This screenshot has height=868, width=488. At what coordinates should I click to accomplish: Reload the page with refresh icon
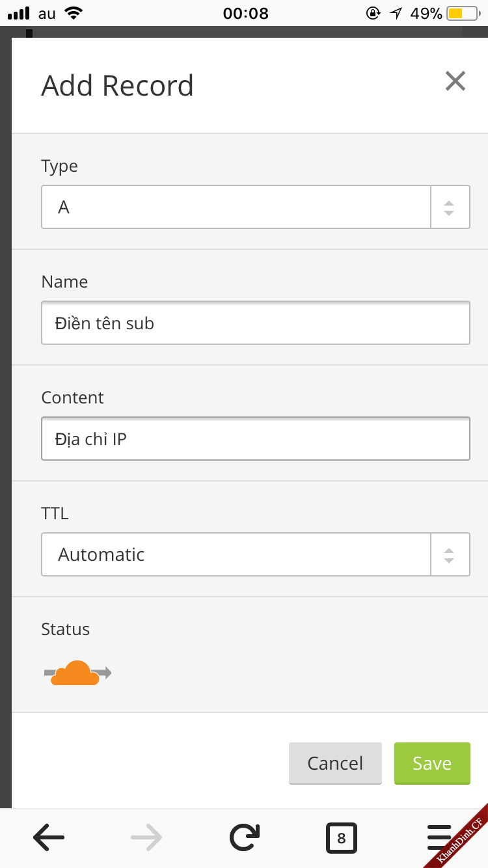[244, 838]
